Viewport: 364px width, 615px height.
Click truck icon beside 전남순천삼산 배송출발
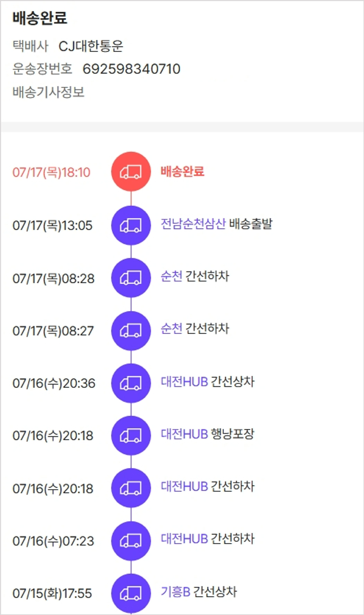click(131, 225)
